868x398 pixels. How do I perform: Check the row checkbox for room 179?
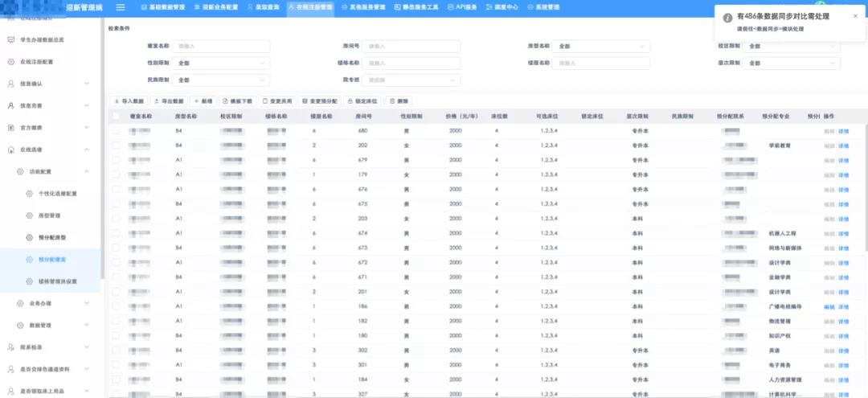[x=116, y=174]
